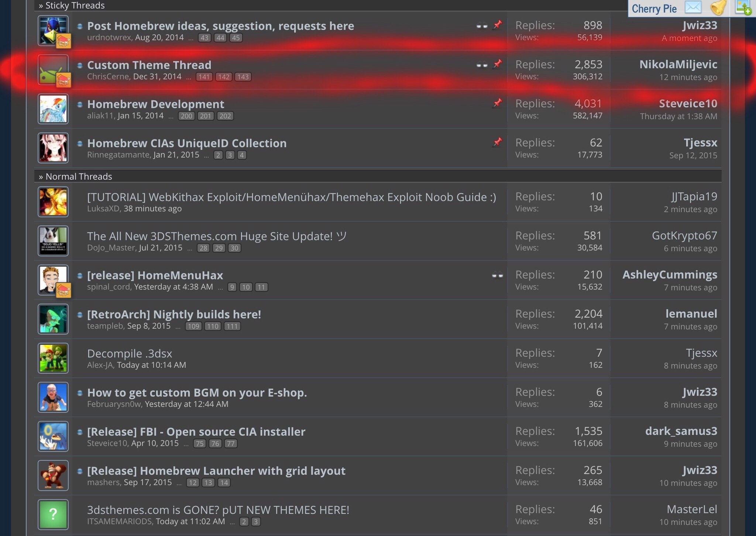Click unread dot of Homebrew CIAs UniqueID Collection
This screenshot has width=756, height=536.
click(80, 143)
